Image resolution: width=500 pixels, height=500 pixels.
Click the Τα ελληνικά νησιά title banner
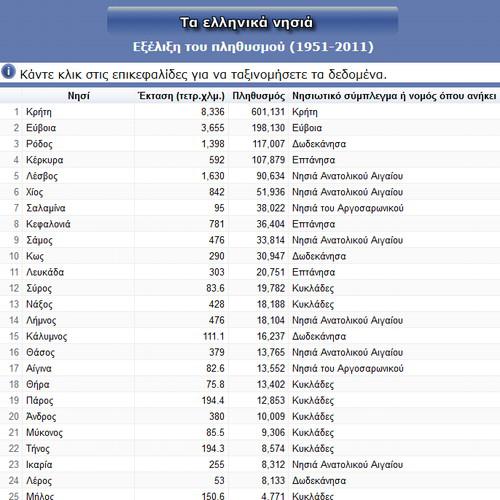pos(247,23)
